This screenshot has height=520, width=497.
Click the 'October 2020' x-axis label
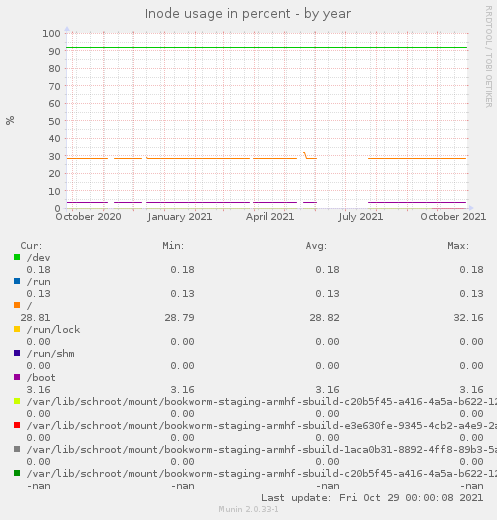tap(88, 217)
